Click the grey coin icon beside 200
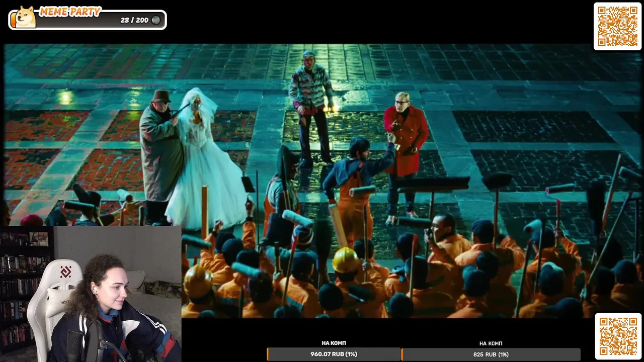Viewport: 644px width, 362px height. [x=156, y=20]
